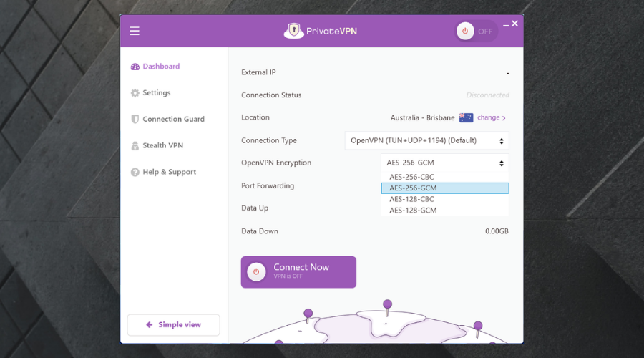Click the Australian flag icon
Viewport: 644px width, 358px height.
pyautogui.click(x=466, y=117)
